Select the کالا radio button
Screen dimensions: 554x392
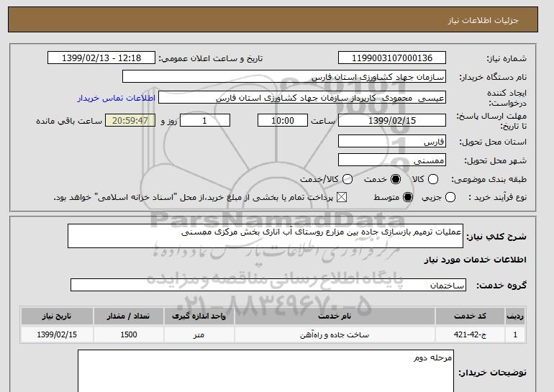(433, 179)
